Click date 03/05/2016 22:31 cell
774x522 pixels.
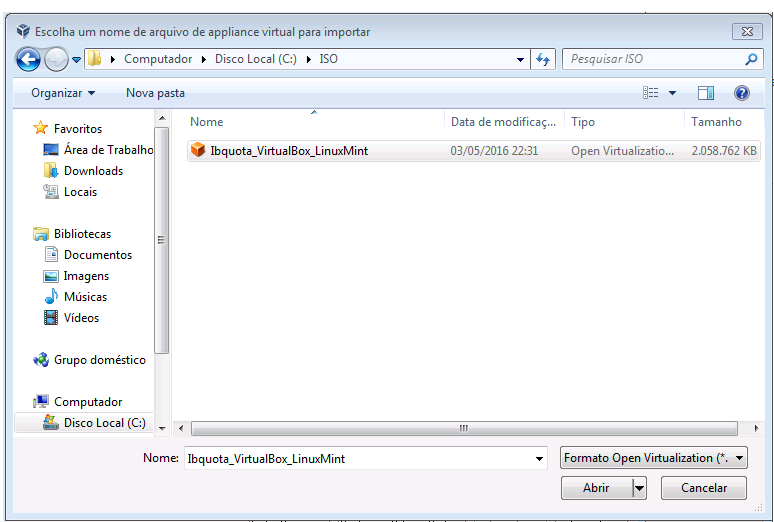coord(494,151)
